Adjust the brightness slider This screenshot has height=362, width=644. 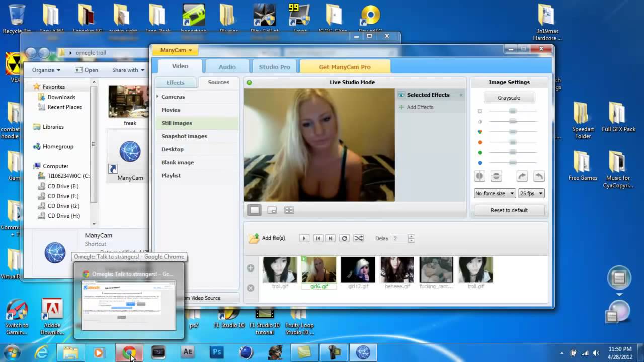tap(512, 111)
